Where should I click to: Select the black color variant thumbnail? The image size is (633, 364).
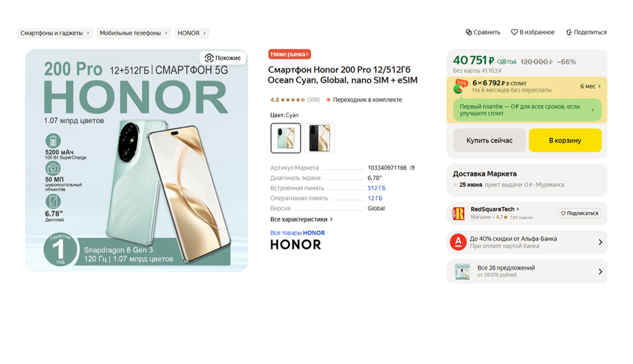319,138
